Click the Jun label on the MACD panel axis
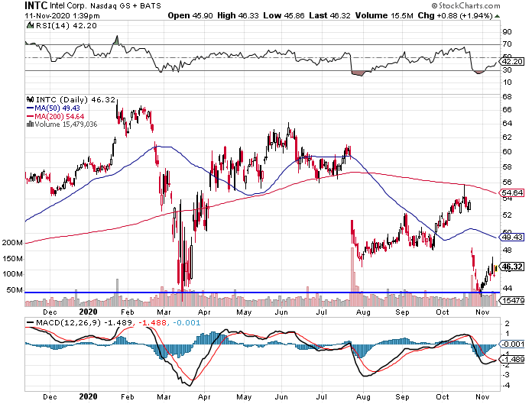 pyautogui.click(x=281, y=396)
